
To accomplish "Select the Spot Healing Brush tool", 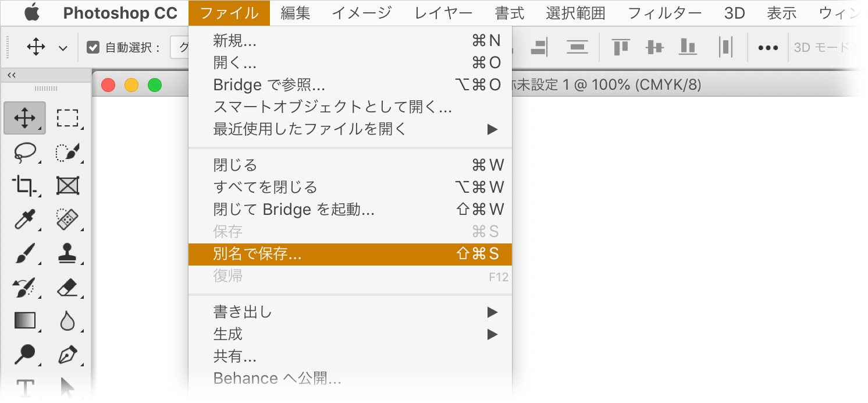I will [67, 220].
